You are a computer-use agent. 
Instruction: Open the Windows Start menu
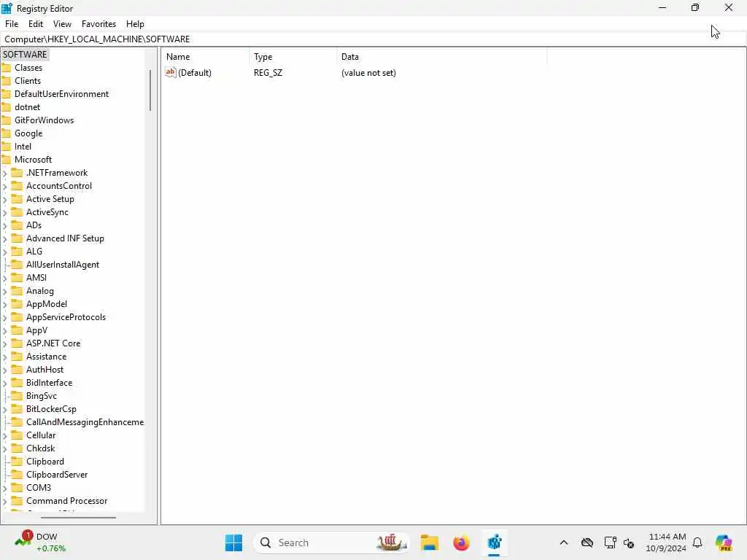point(233,542)
